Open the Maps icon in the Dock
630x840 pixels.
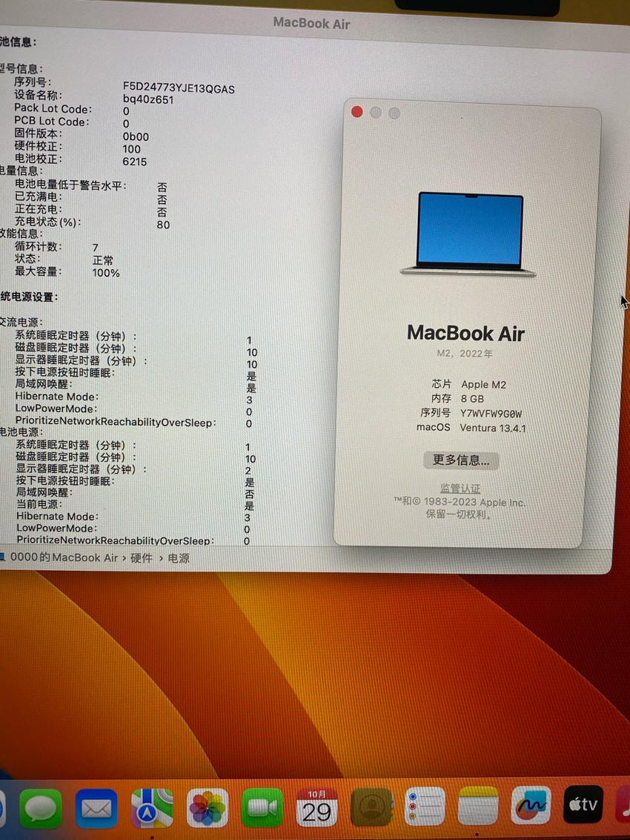click(x=152, y=808)
